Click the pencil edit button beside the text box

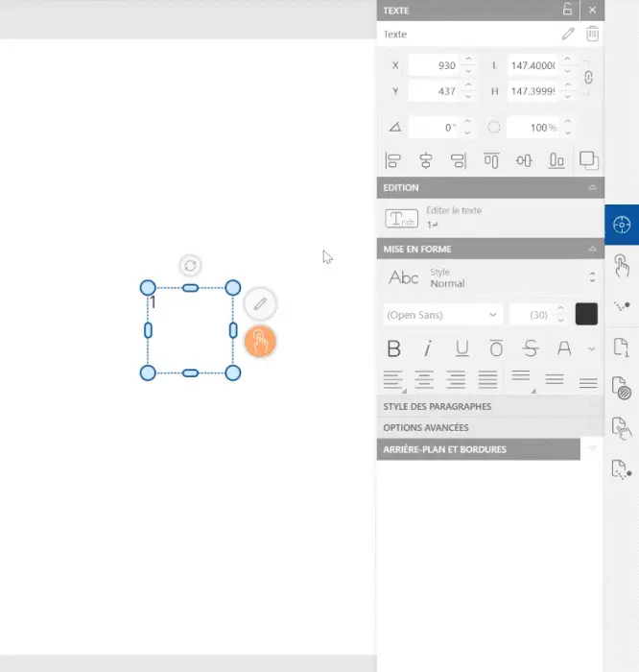[x=260, y=305]
